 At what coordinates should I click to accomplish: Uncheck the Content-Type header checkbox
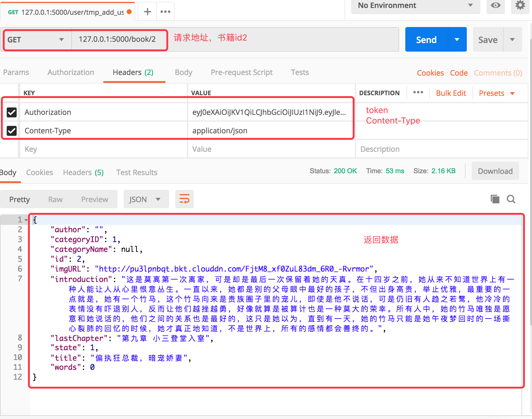[x=12, y=131]
